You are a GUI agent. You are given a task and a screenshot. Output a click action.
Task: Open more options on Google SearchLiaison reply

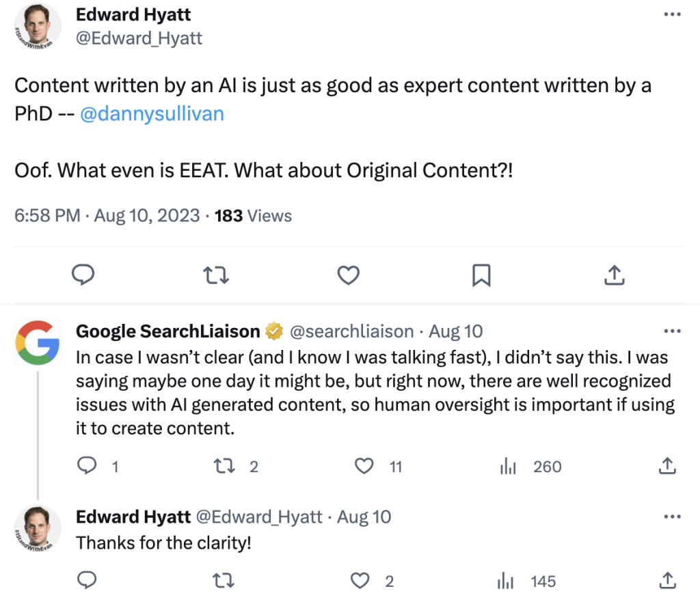point(673,331)
